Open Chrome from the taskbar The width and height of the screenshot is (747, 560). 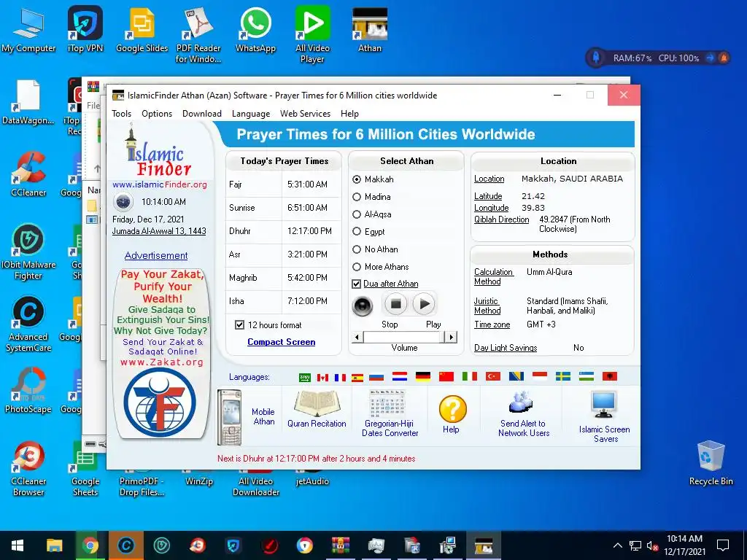[90, 545]
